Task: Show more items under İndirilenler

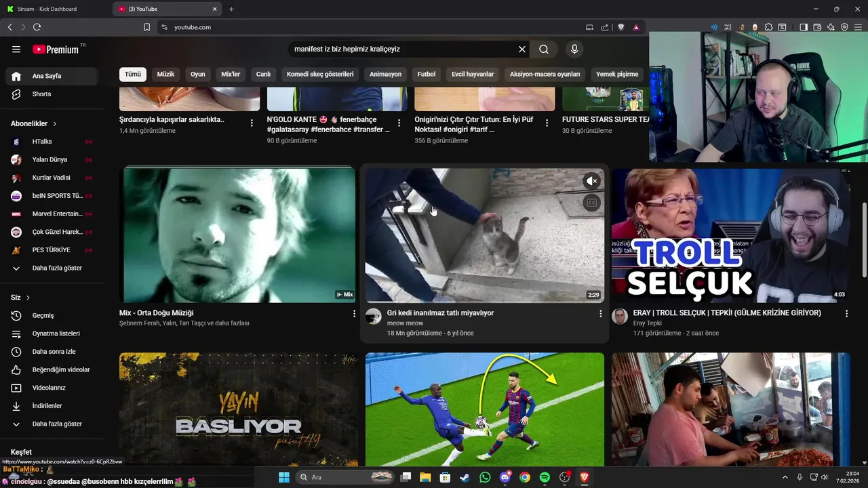Action: (52, 424)
